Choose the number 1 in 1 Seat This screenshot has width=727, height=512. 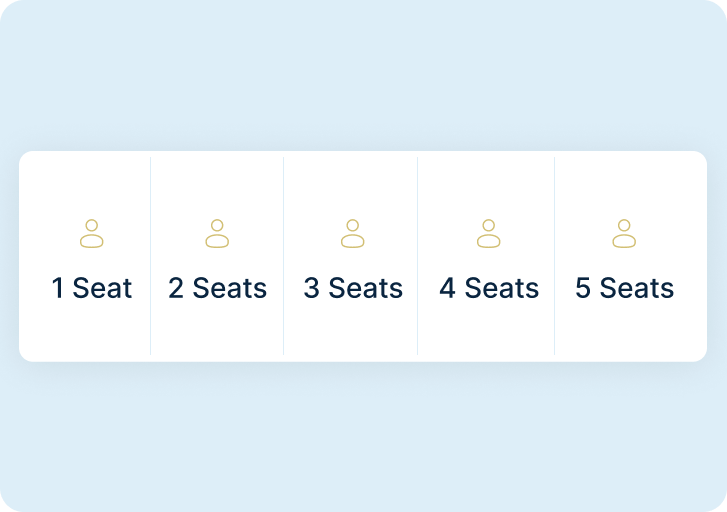[x=57, y=288]
